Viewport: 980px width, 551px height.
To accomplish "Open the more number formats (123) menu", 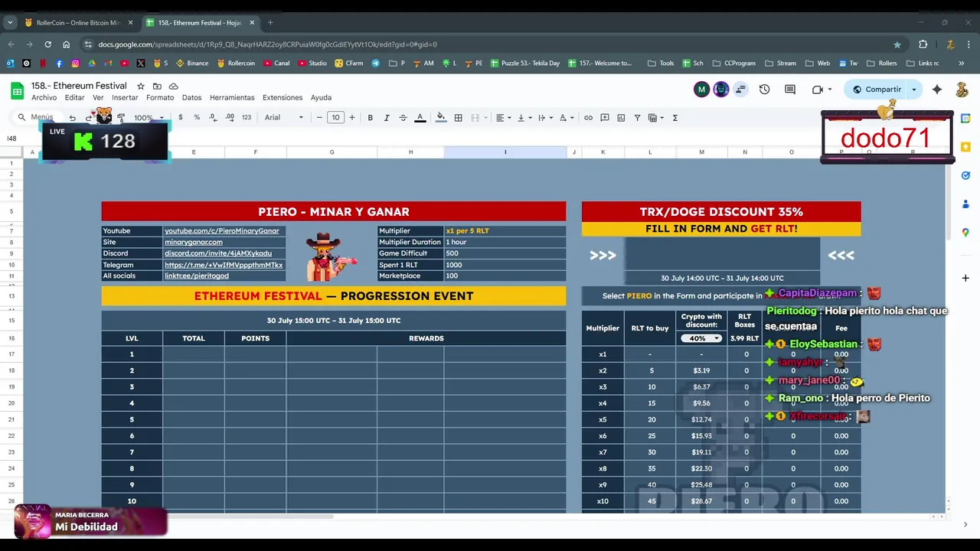I will (246, 118).
